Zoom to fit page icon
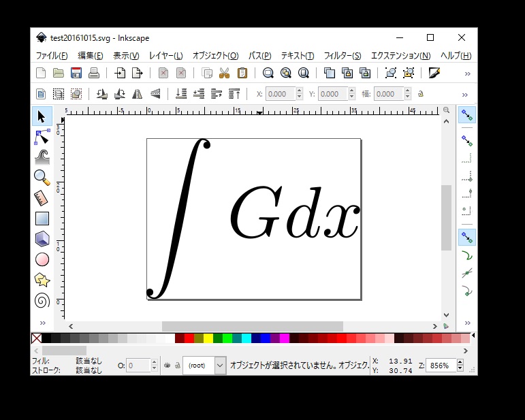The width and height of the screenshot is (525, 420). coord(303,73)
